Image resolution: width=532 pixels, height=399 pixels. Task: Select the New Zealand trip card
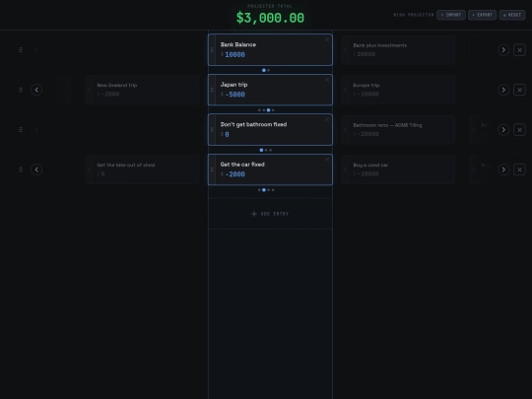point(142,90)
